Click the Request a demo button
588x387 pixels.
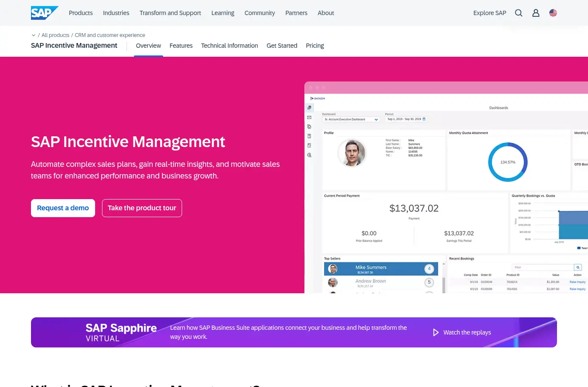pos(63,208)
